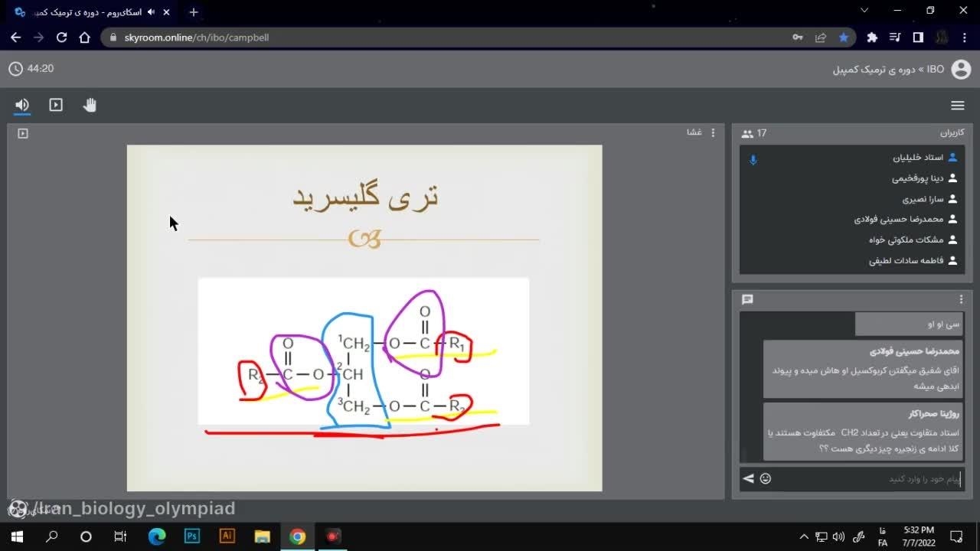This screenshot has width=980, height=551.
Task: Open the presentation panel three-dot options menu
Action: pyautogui.click(x=713, y=132)
